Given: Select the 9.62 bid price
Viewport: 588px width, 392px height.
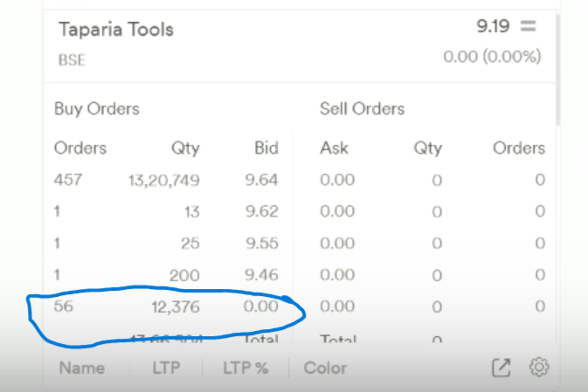Looking at the screenshot, I should tap(262, 211).
